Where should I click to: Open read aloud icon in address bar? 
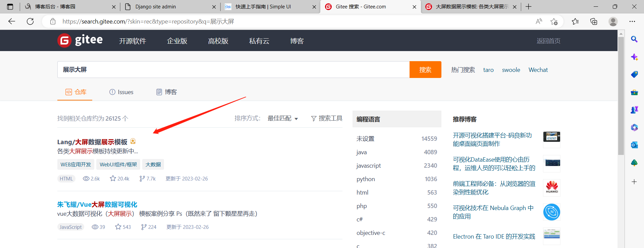click(539, 22)
